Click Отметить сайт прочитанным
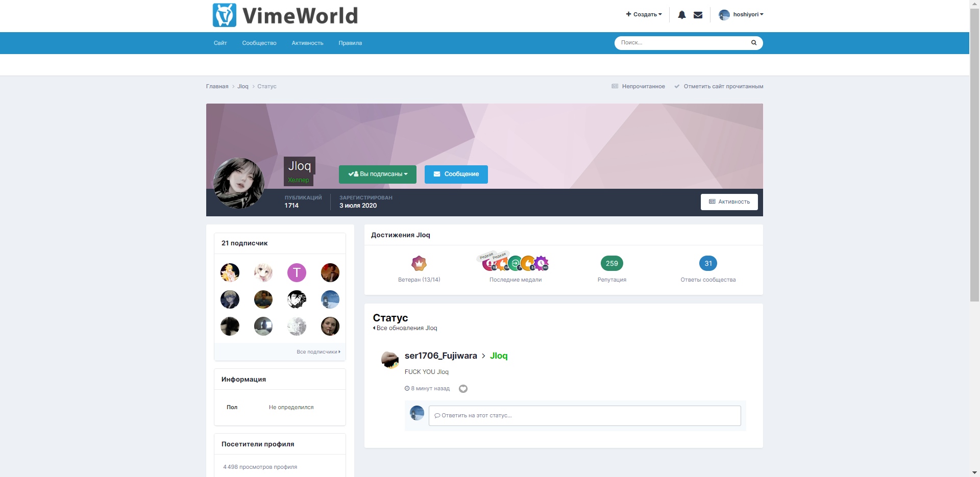 click(x=719, y=86)
